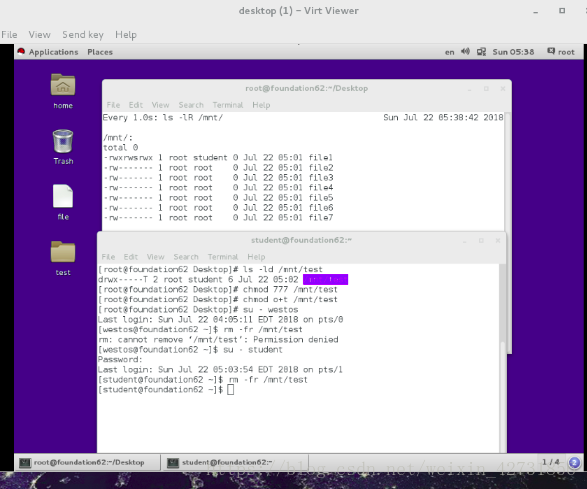Open File menu in root terminal window
587x489 pixels.
tap(113, 105)
